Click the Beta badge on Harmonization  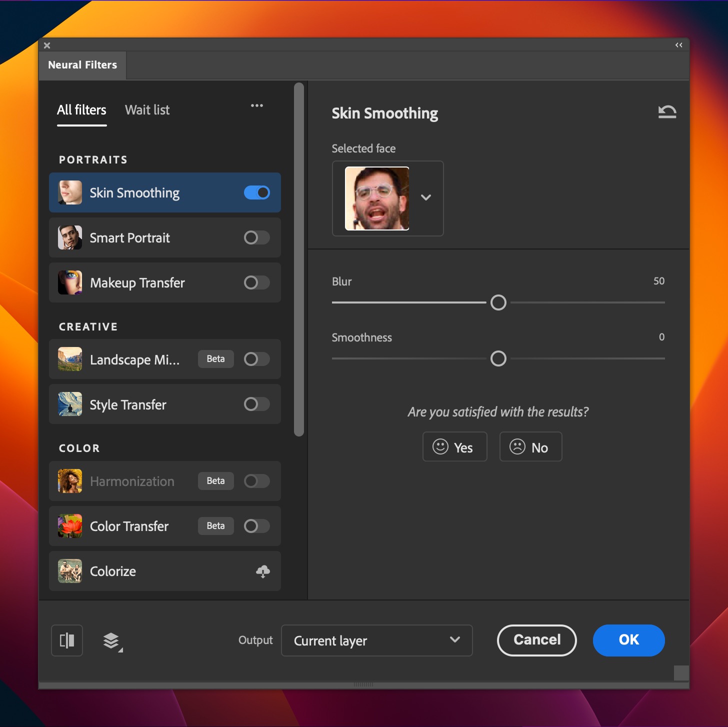coord(216,481)
